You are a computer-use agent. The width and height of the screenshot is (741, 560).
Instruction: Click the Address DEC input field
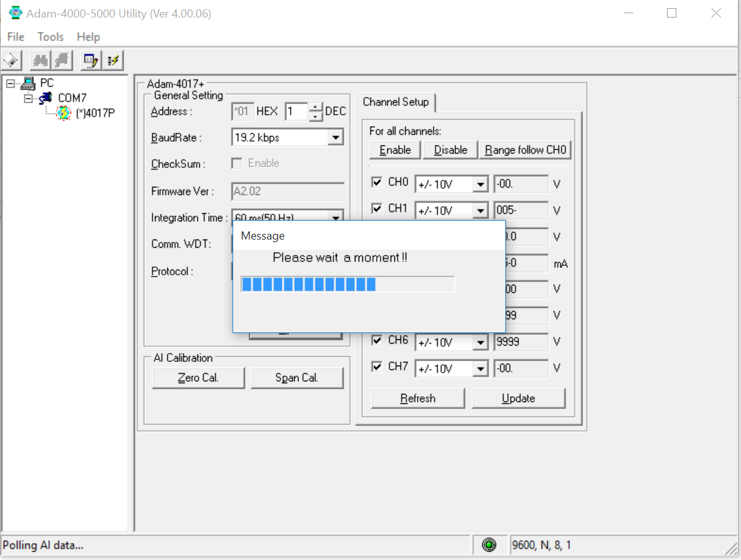pyautogui.click(x=297, y=112)
